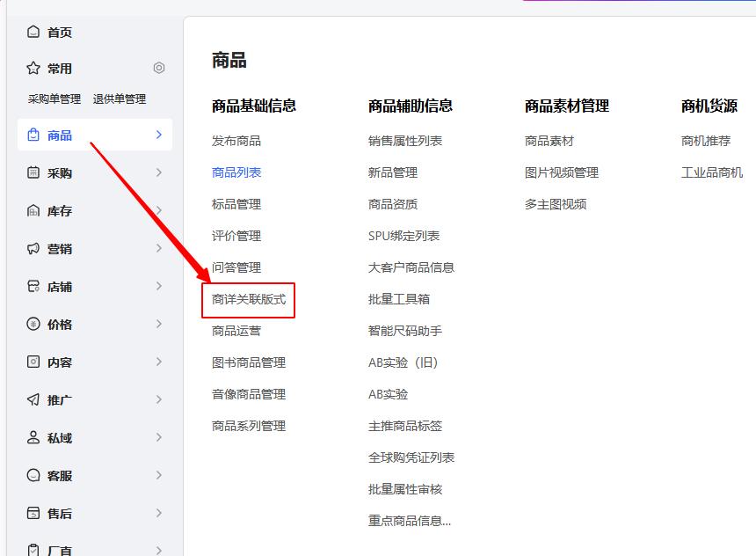Click the star icon next to 常用
This screenshot has height=556, width=756.
(x=33, y=69)
